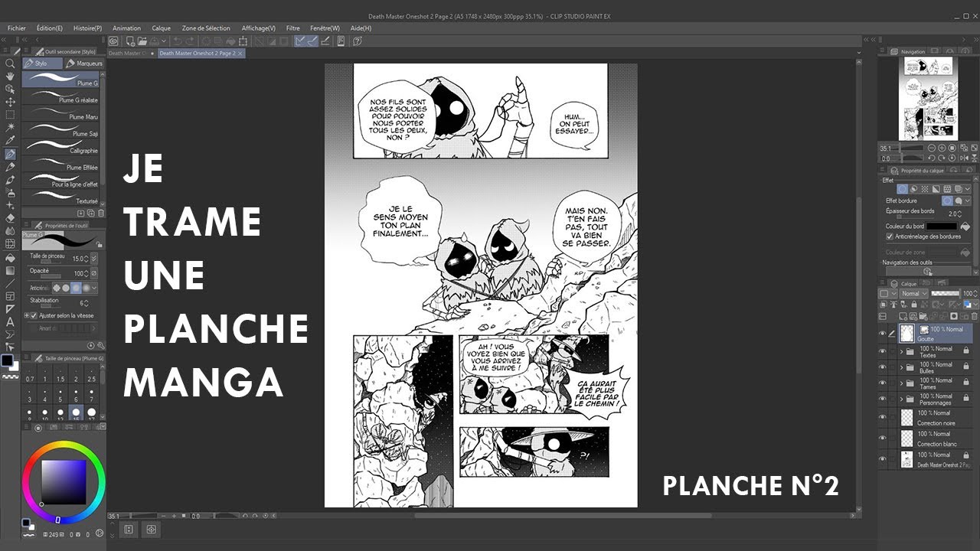Image resolution: width=980 pixels, height=551 pixels.
Task: Click the Open file folder icon
Action: (142, 41)
